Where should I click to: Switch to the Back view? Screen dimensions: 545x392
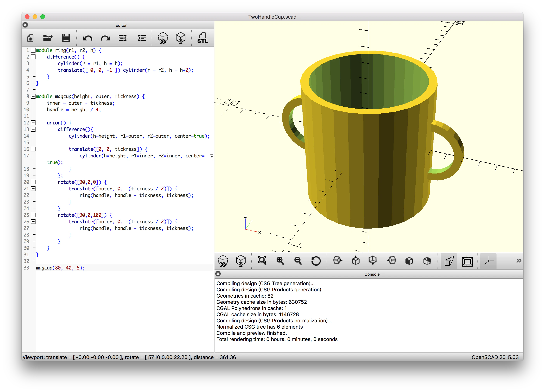coord(427,261)
